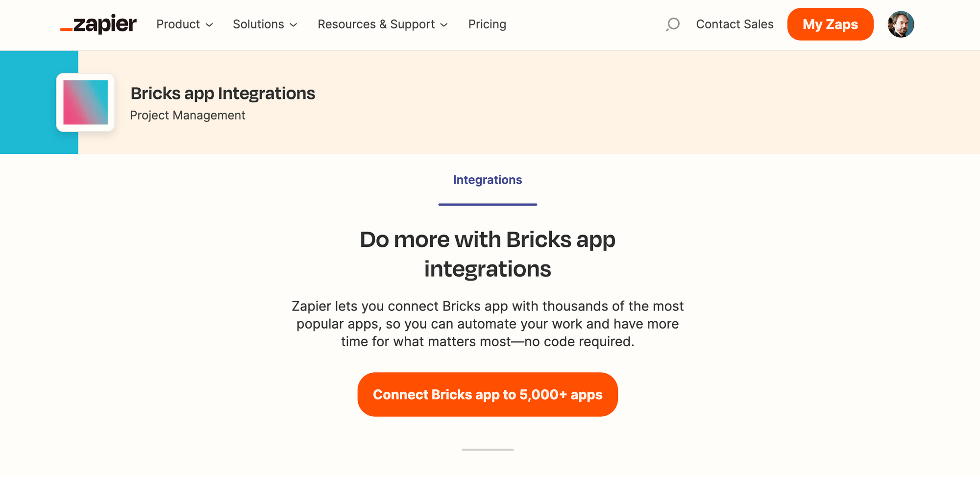Select the Product text in navigation

click(178, 24)
